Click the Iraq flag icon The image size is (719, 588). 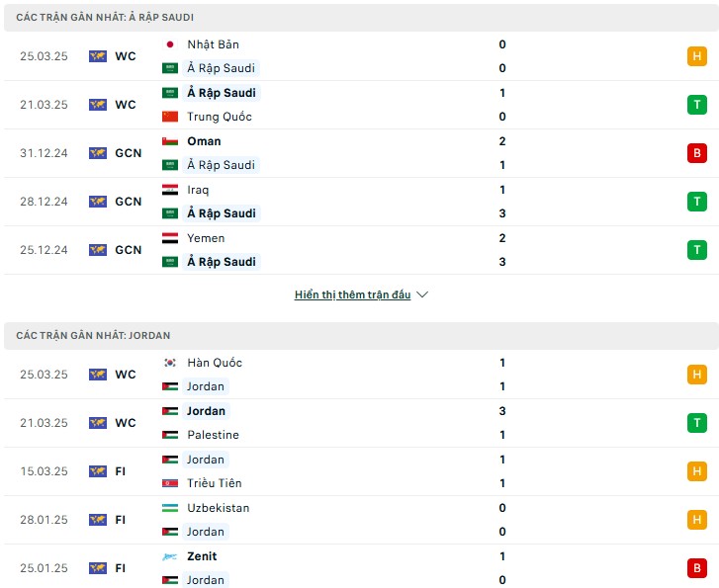pos(170,190)
